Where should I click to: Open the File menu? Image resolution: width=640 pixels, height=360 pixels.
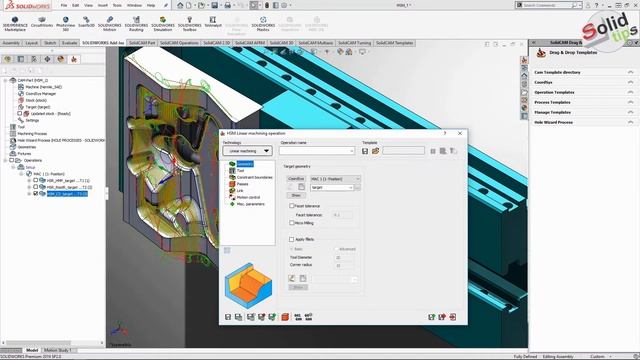64,5
